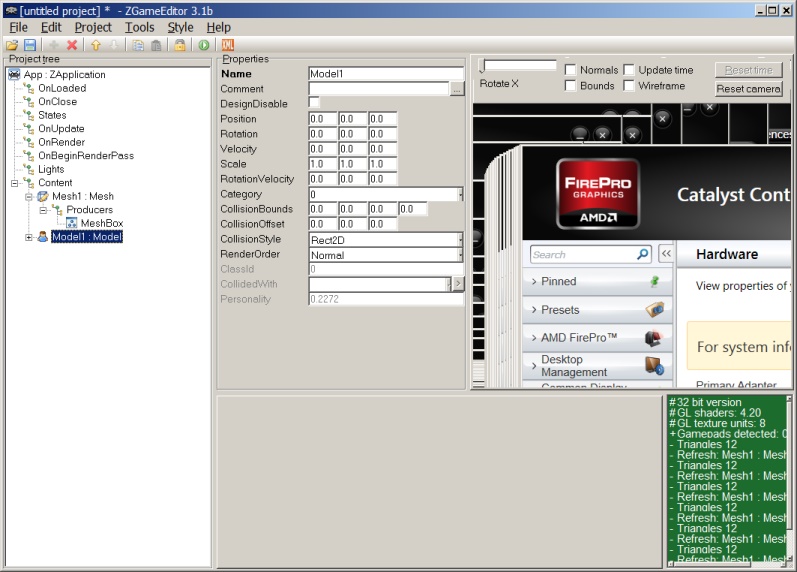
Task: Click the arrow button beside CollidedWith
Action: click(458, 284)
